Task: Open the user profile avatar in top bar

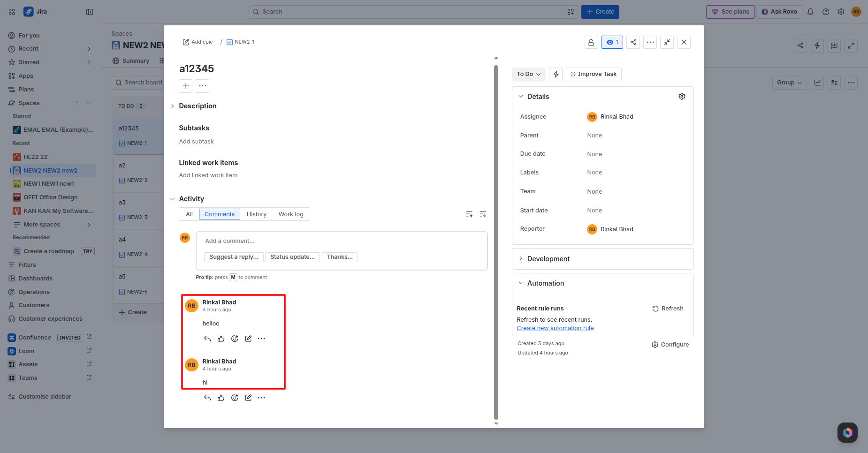Action: point(856,12)
